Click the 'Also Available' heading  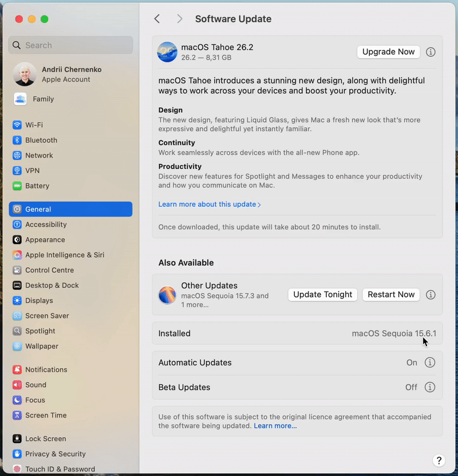[x=186, y=262]
